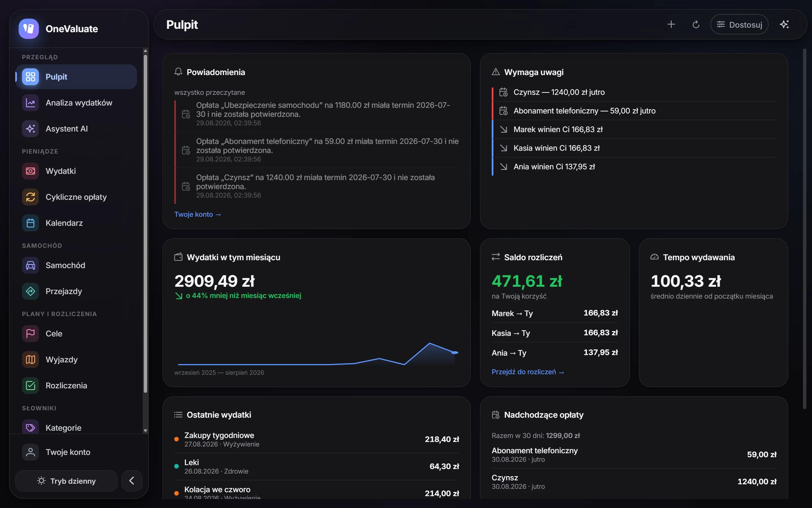
Task: Click the sidebar scroll up arrow
Action: 145,51
